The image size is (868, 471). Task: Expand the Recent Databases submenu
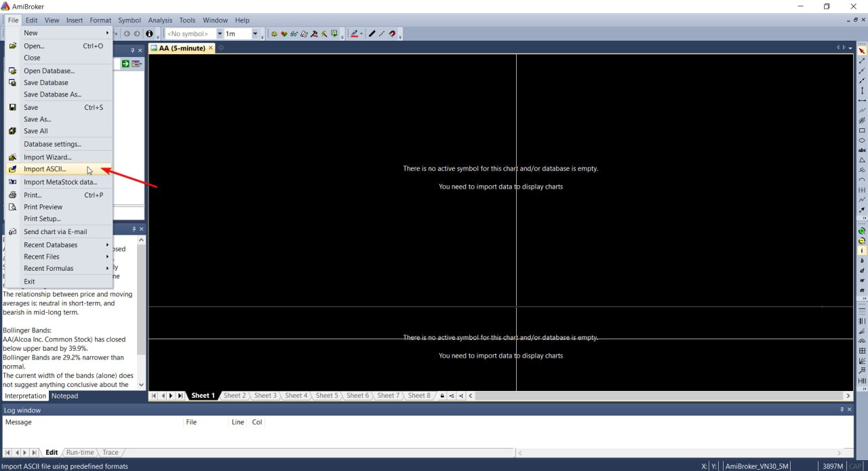tap(59, 245)
